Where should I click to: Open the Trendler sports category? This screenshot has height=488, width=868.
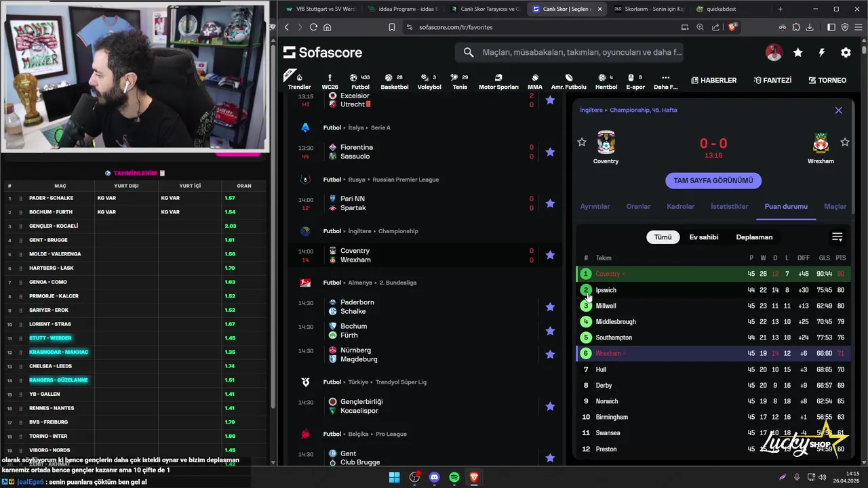click(299, 81)
